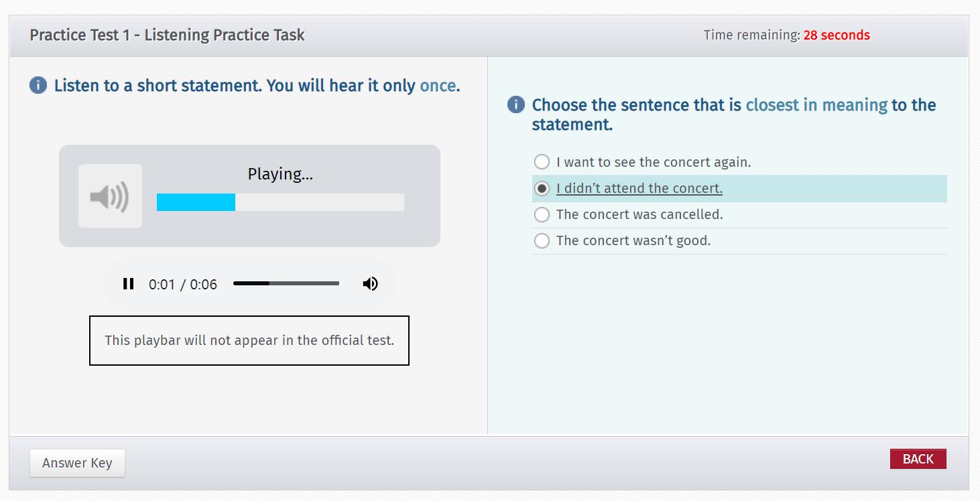Mute the audio player volume

point(370,284)
